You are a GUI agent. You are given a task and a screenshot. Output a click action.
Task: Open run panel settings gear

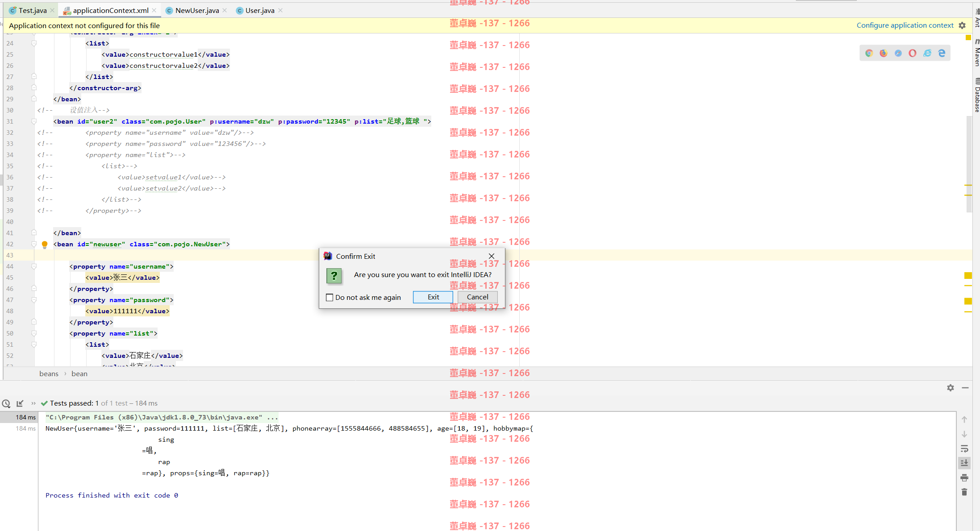(x=951, y=388)
